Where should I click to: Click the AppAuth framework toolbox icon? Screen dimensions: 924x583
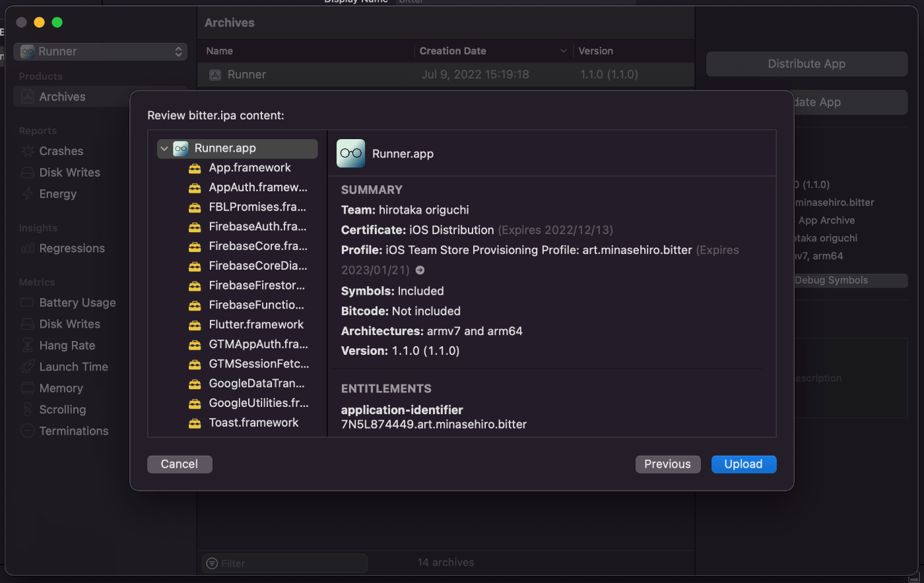click(x=195, y=188)
